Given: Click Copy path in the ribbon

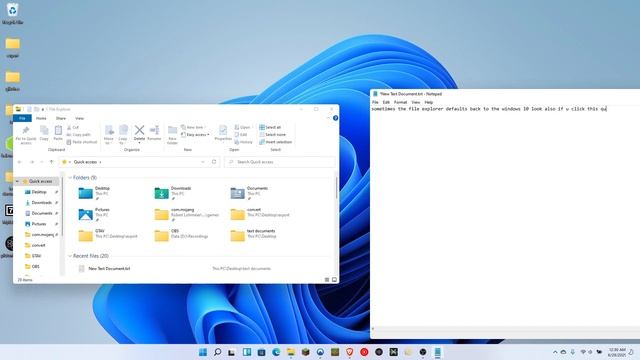Looking at the screenshot, I should (78, 135).
